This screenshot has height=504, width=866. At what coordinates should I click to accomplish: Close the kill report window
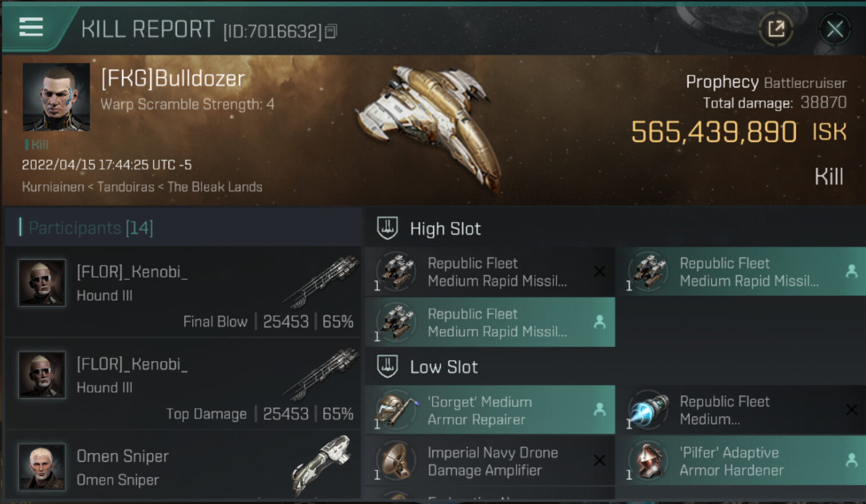834,29
